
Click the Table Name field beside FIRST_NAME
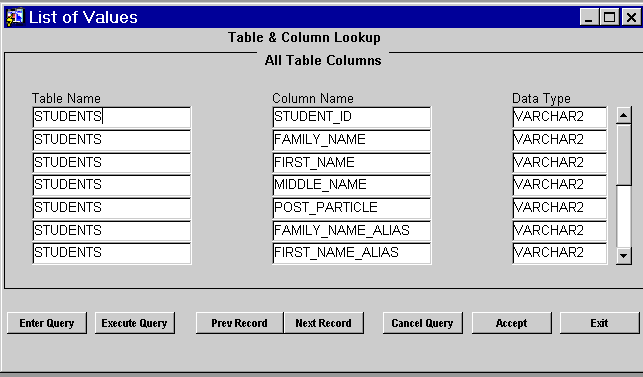(112, 162)
